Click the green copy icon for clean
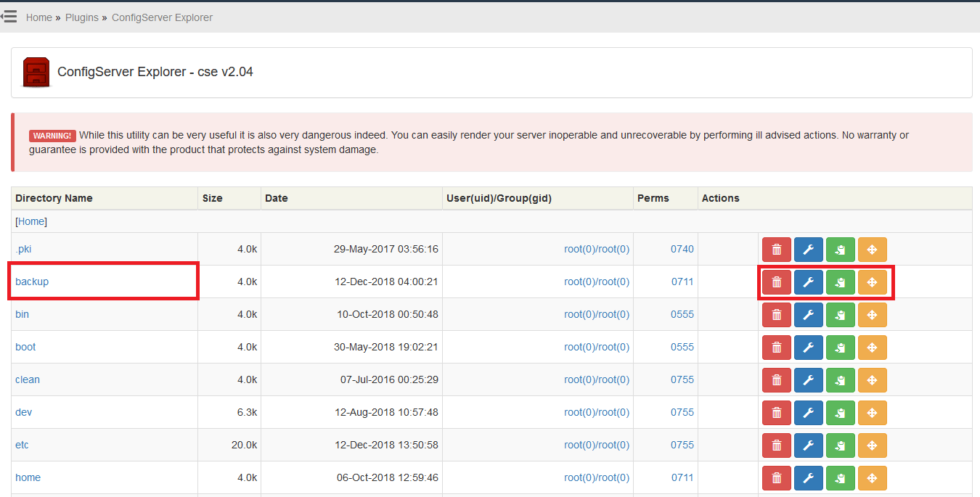The width and height of the screenshot is (980, 497). pos(841,380)
